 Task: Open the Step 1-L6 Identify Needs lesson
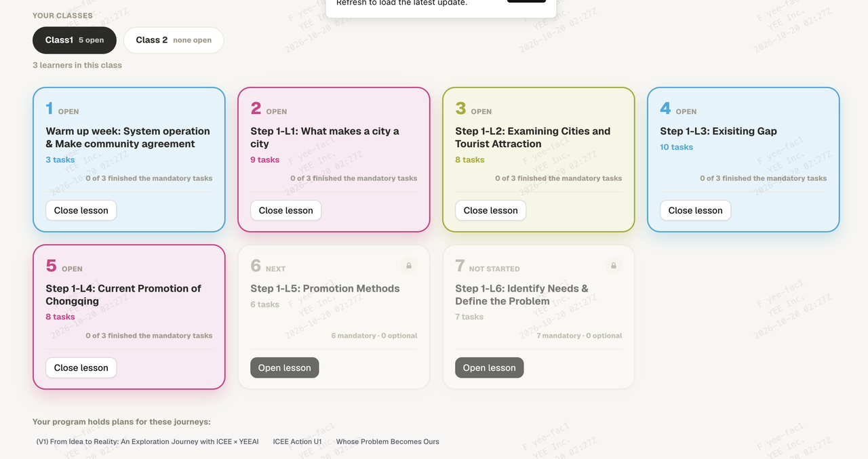pos(490,367)
